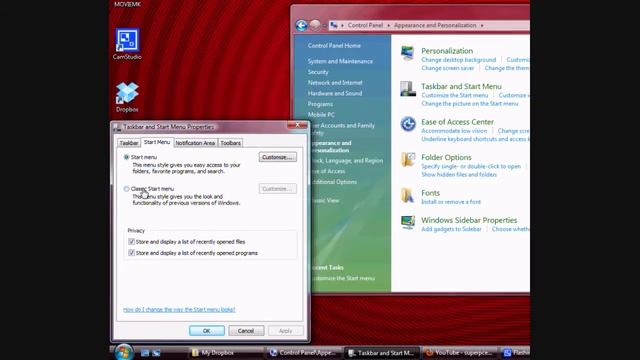Switch to YouTube taskbar window button

point(460,353)
